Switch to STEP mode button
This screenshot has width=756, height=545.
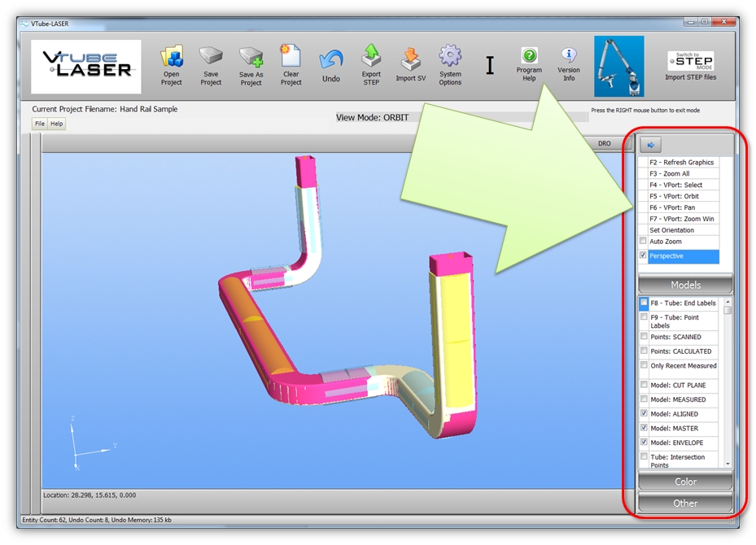point(690,61)
